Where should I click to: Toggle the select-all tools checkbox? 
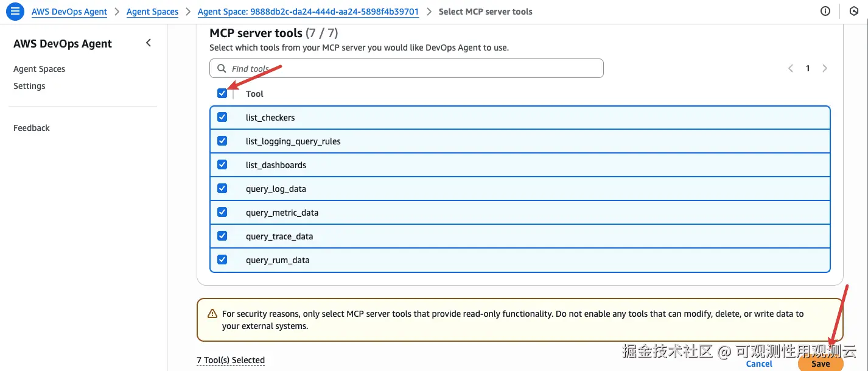[x=222, y=93]
